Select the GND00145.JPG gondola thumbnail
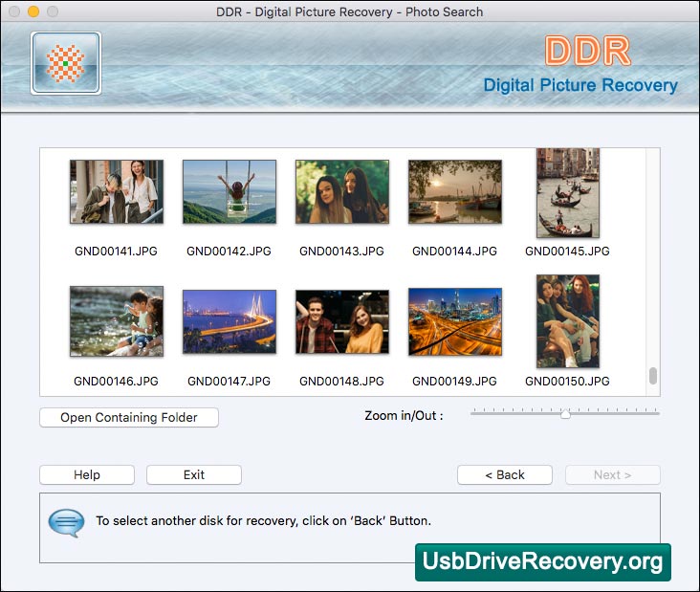The width and height of the screenshot is (700, 592). [x=568, y=193]
